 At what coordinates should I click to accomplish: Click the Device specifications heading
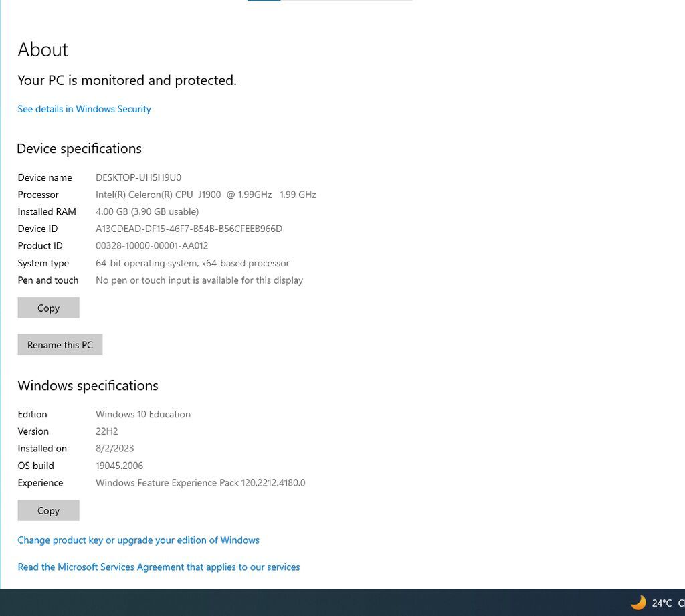point(79,149)
